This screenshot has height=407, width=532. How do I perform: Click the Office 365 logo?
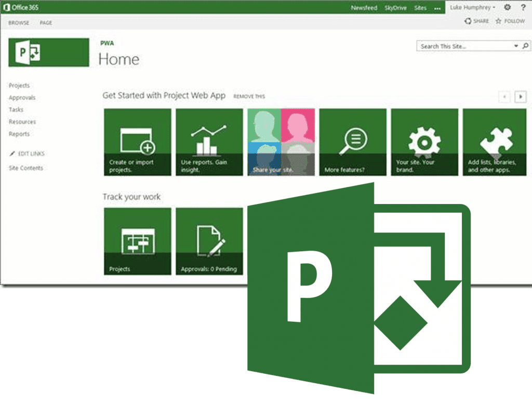click(21, 7)
